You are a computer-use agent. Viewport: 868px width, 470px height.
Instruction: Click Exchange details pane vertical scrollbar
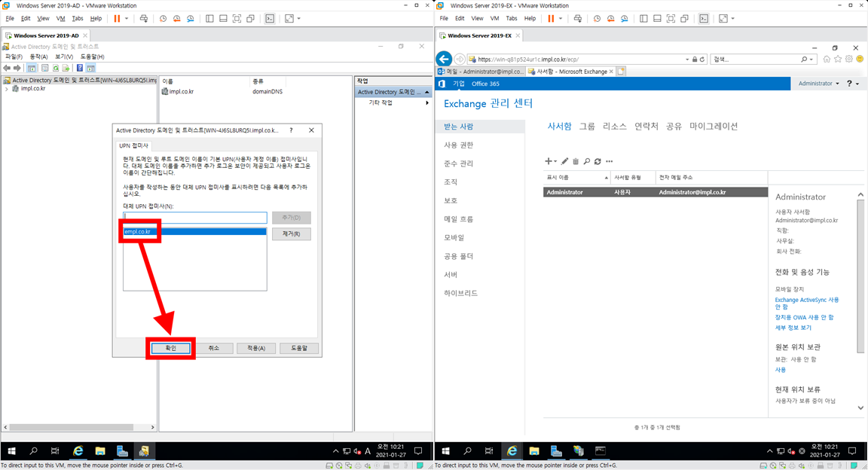[x=860, y=276]
